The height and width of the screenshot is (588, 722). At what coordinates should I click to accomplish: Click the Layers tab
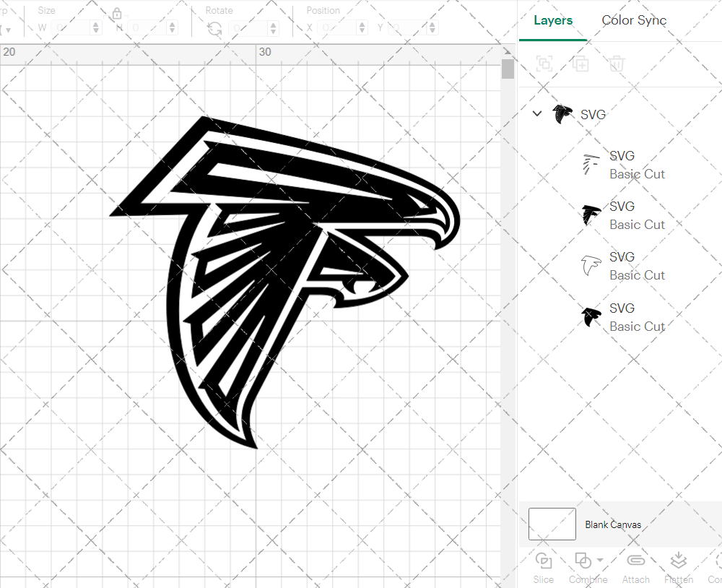pyautogui.click(x=552, y=20)
